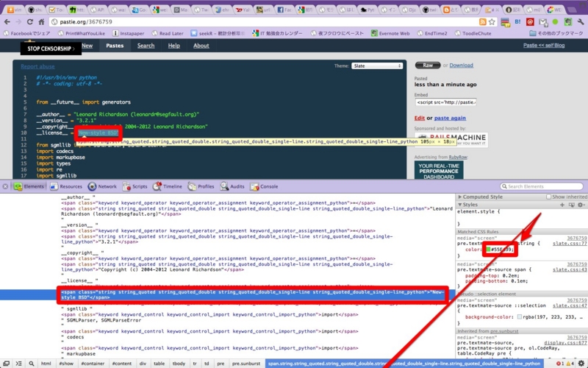This screenshot has width=588, height=368.
Task: Click the green color swatch for #55E439
Action: [x=488, y=250]
